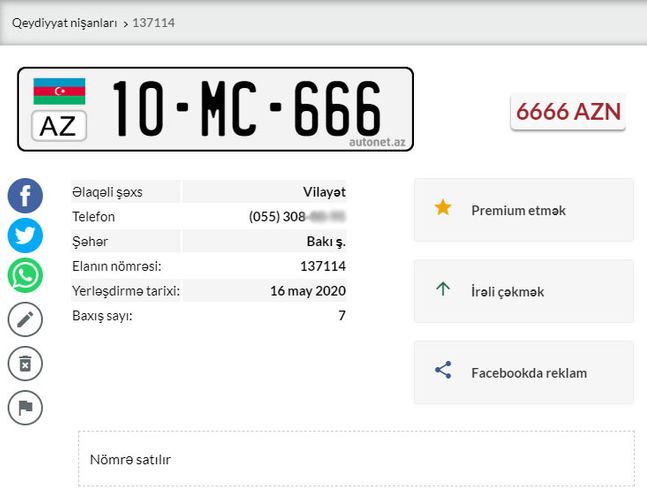Click the breadcrumb chevron separator
The image size is (647, 500).
coord(125,24)
